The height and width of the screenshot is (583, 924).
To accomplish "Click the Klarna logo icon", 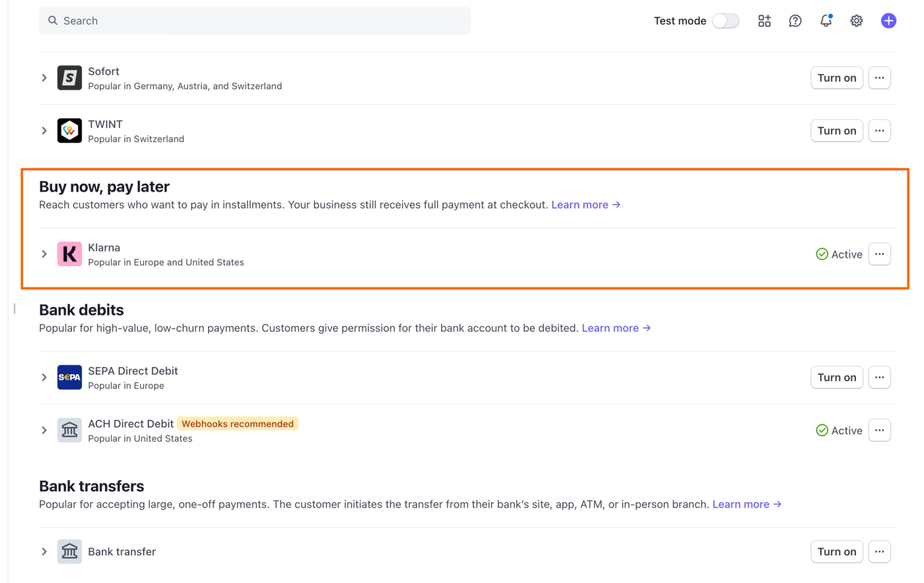I will point(69,254).
